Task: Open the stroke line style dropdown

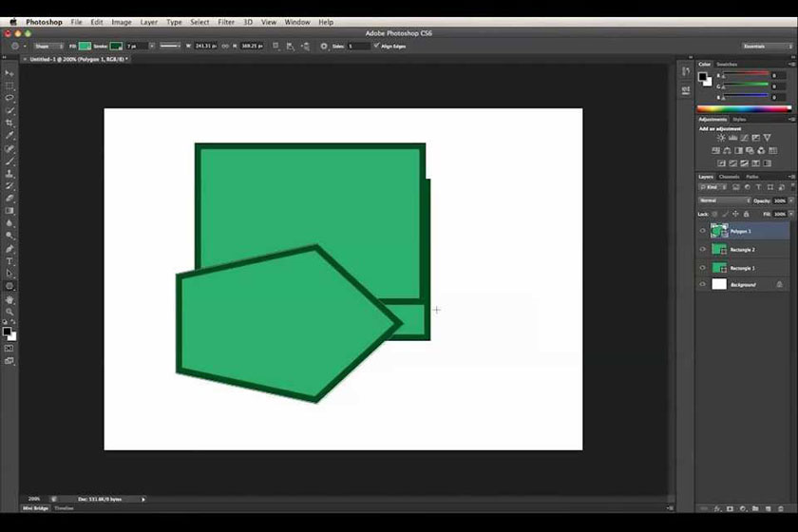Action: coord(170,47)
